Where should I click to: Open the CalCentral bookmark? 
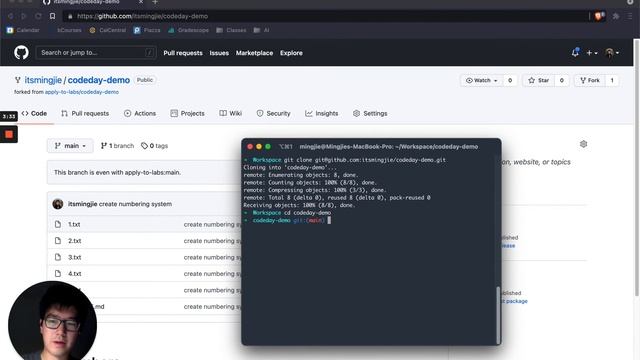pos(108,30)
